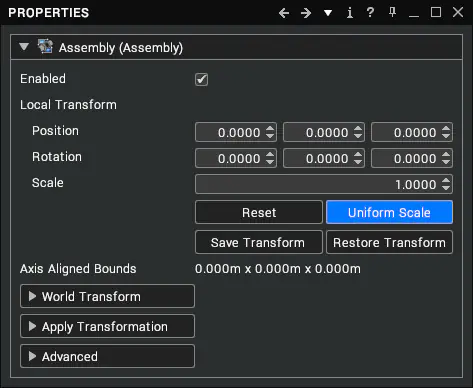Click the Assembly (Assembly) header title
The height and width of the screenshot is (388, 473).
coord(121,48)
